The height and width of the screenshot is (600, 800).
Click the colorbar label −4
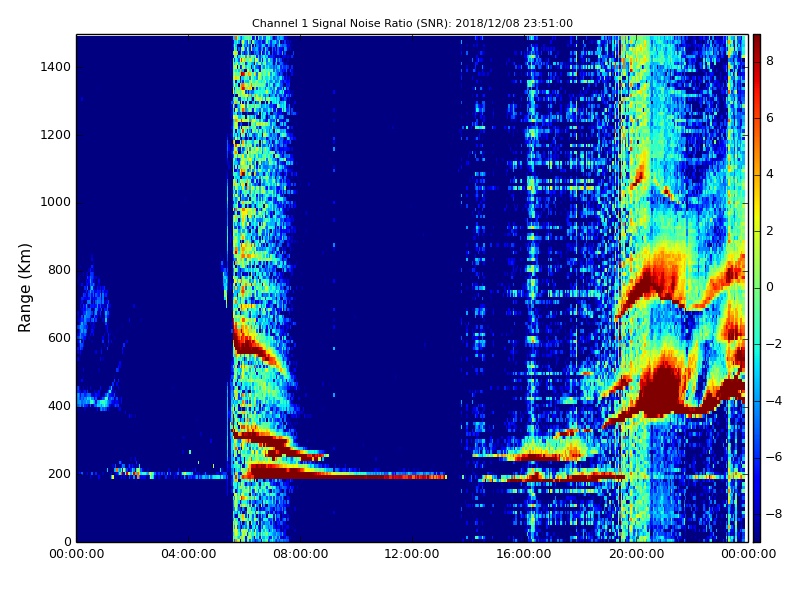[774, 401]
